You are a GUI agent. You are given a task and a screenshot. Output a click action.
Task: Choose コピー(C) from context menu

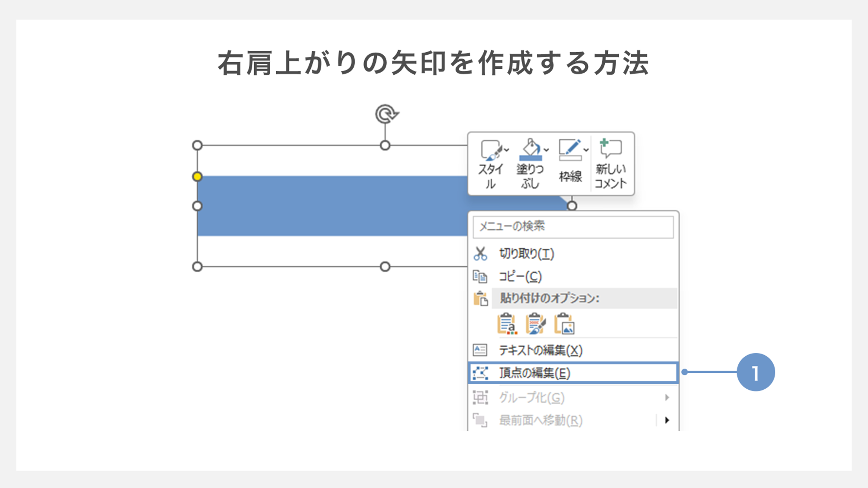pos(573,276)
